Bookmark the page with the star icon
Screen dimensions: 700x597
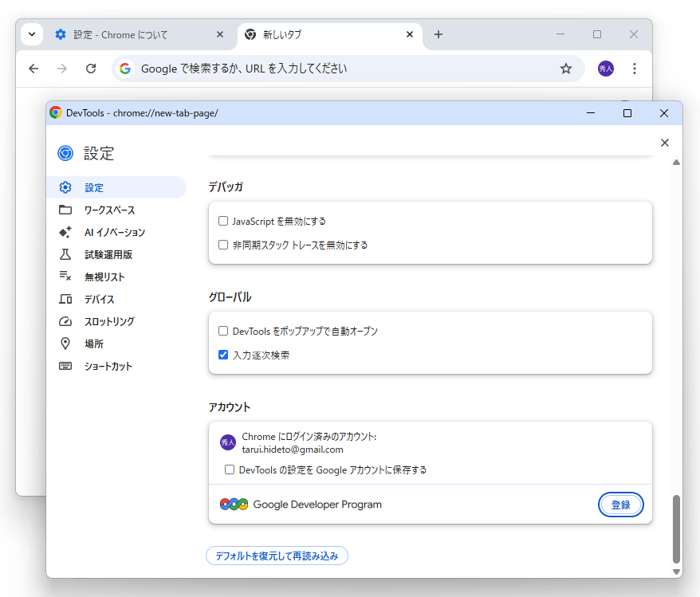[566, 69]
